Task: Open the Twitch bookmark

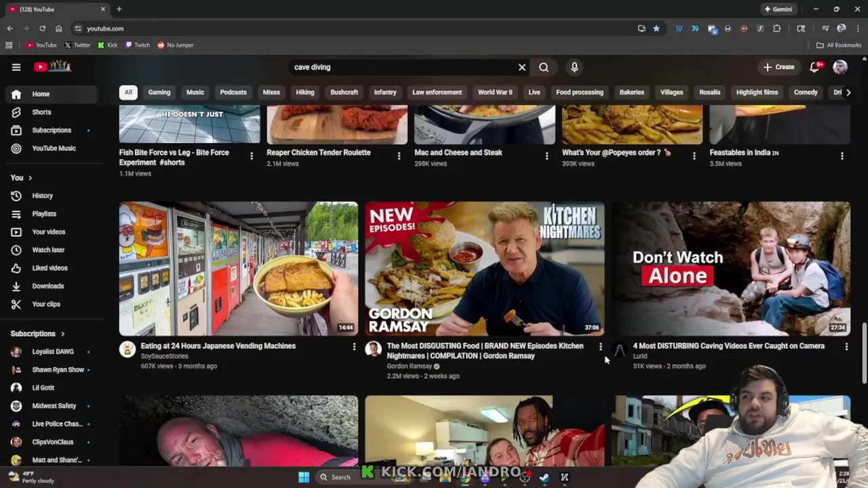Action: coord(138,45)
